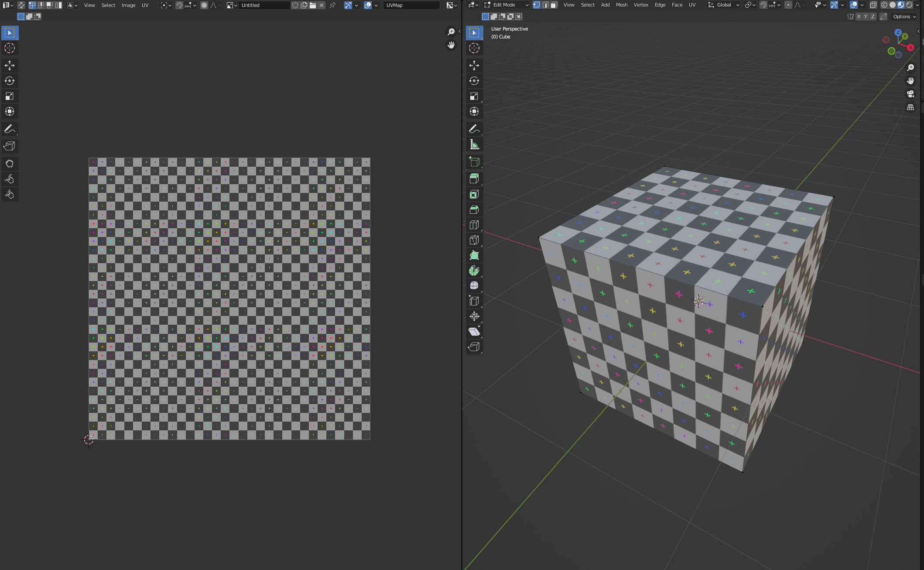Open the Image menu in UV editor
924x570 pixels.
[128, 5]
